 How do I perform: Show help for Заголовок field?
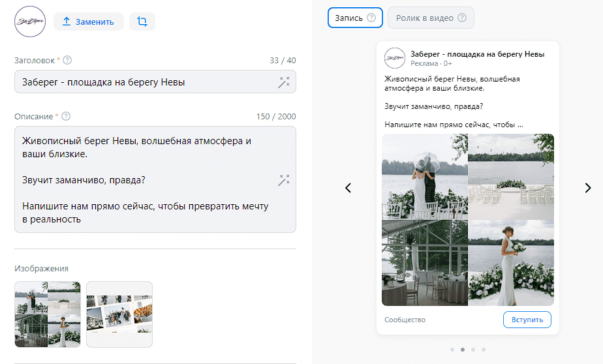67,60
